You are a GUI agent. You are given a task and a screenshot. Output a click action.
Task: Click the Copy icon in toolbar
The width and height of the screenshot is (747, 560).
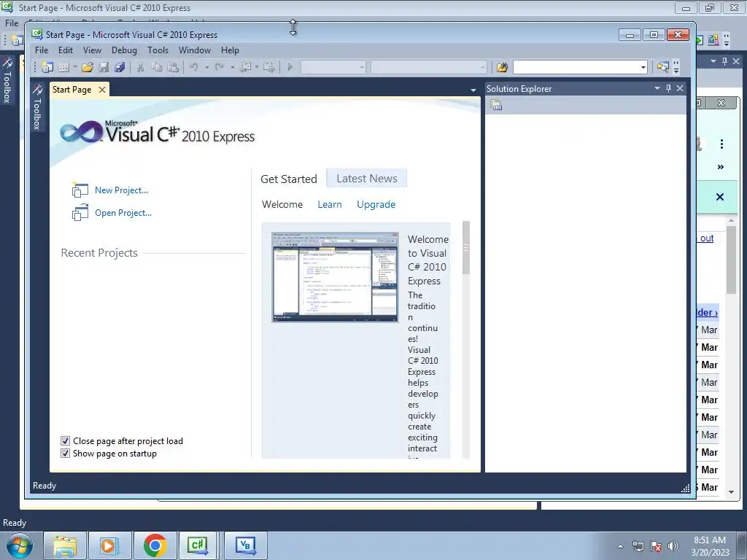click(156, 67)
